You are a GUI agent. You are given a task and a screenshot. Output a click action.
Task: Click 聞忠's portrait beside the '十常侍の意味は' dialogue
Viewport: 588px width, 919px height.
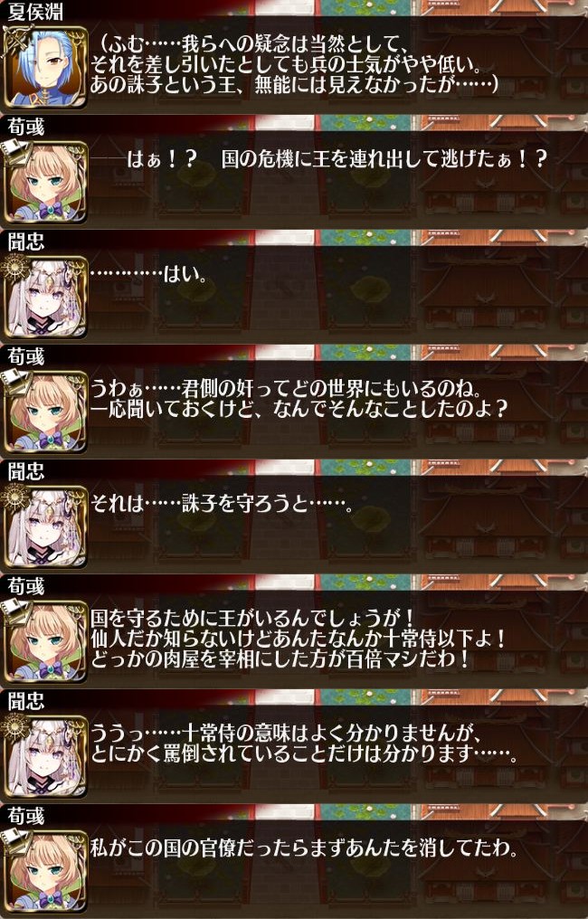pyautogui.click(x=46, y=755)
